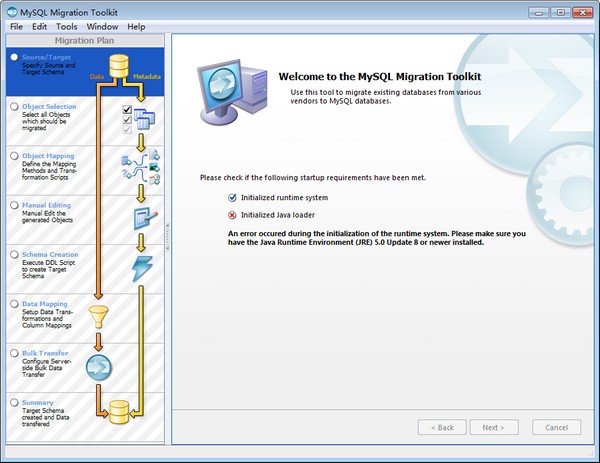
Task: Click the Source/Target step title
Action: [46, 57]
